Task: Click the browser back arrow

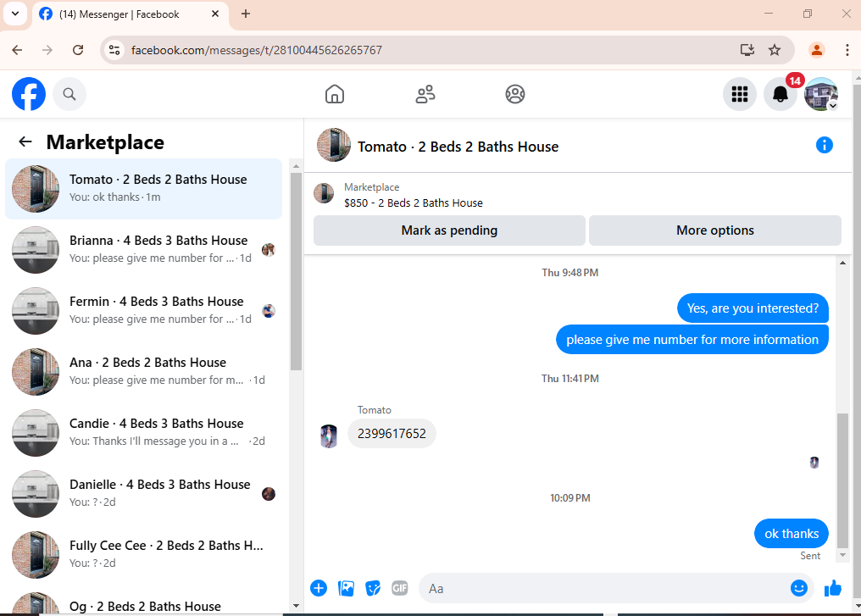Action: [x=17, y=50]
